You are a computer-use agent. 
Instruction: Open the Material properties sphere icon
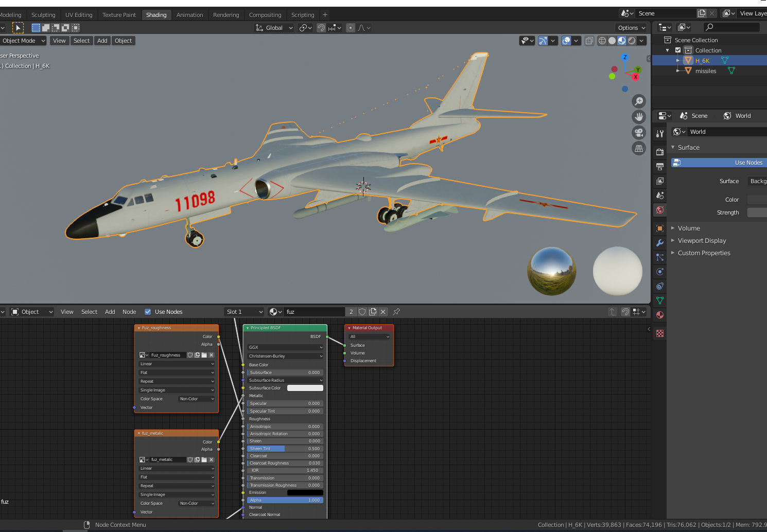pyautogui.click(x=660, y=314)
